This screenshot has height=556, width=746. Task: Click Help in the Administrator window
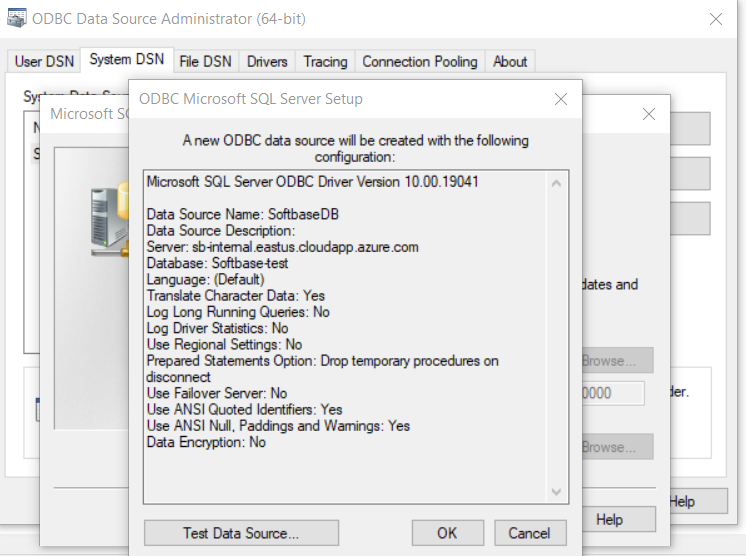pyautogui.click(x=698, y=501)
